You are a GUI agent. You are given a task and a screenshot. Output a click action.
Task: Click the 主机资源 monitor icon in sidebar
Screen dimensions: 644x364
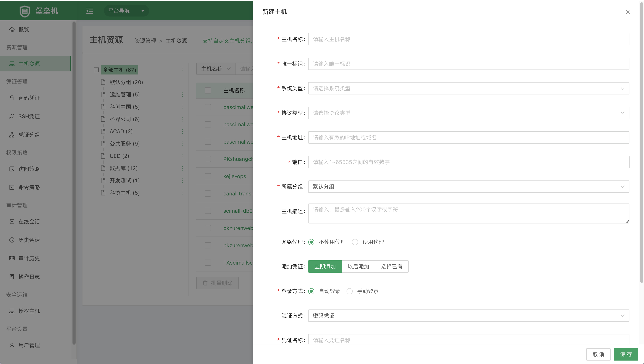click(x=12, y=64)
